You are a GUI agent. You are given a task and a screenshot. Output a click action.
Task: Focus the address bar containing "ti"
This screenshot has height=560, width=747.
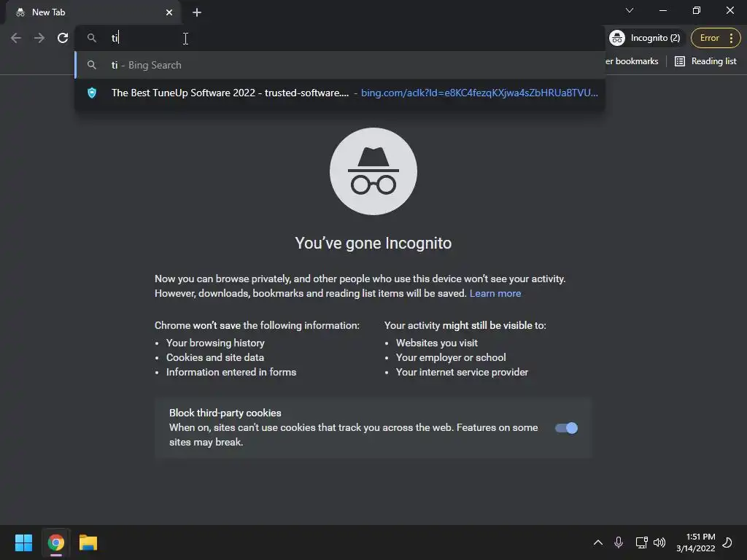click(x=340, y=38)
